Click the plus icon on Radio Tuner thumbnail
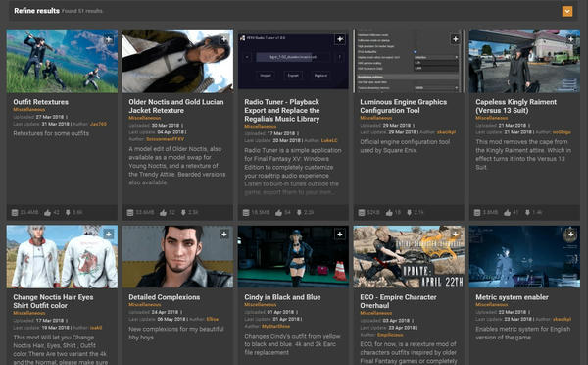 [340, 39]
